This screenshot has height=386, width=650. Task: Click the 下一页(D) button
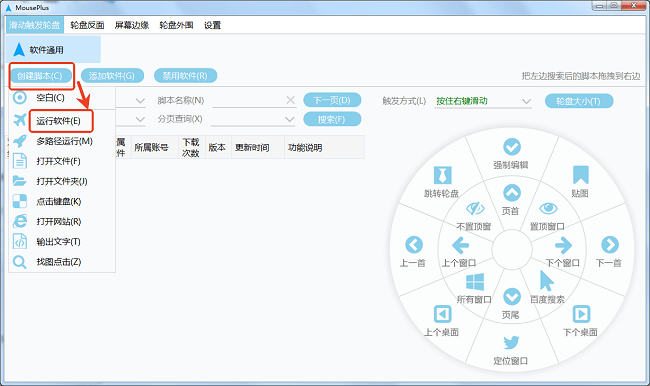pyautogui.click(x=332, y=100)
